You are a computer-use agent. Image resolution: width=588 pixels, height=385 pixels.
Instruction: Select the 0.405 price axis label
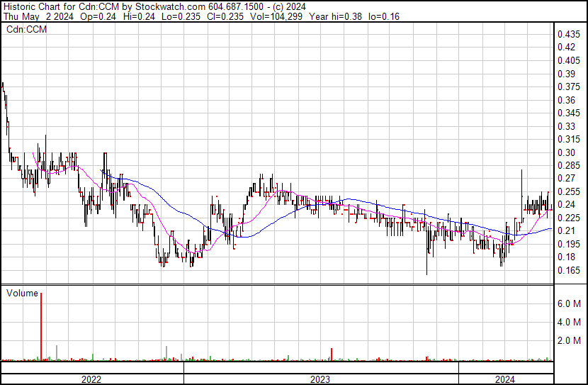click(x=569, y=60)
